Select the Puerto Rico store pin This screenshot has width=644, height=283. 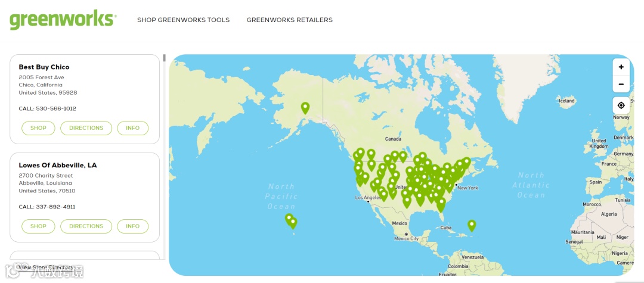tap(472, 226)
